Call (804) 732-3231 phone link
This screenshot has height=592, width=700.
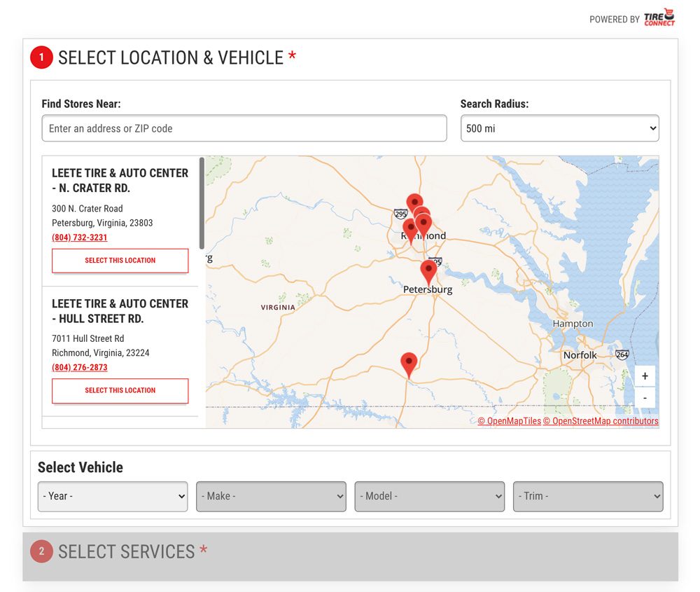pos(80,238)
